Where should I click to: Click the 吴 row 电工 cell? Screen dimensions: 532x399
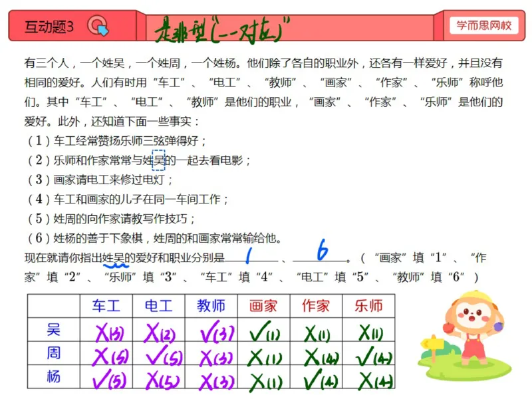(159, 329)
